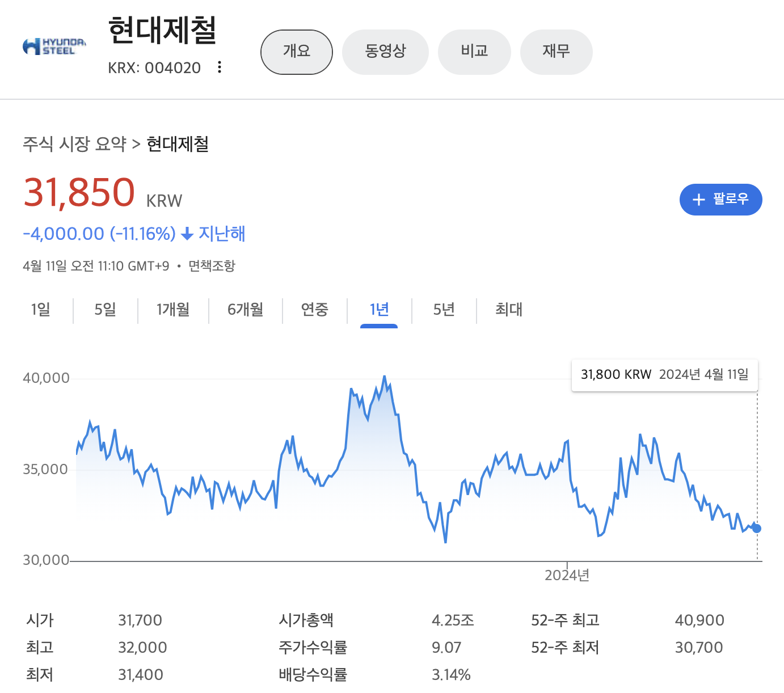Click the 배당수익률 value 3.14%
Screen dimensions: 784x693
[x=451, y=675]
